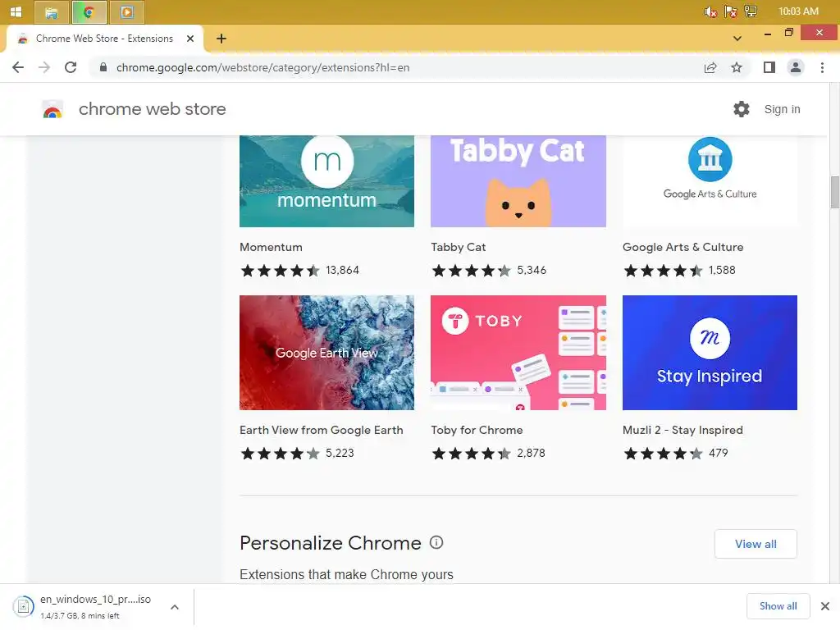The image size is (840, 630).
Task: Click Muzli 2 - Stay Inspired title
Action: click(682, 430)
